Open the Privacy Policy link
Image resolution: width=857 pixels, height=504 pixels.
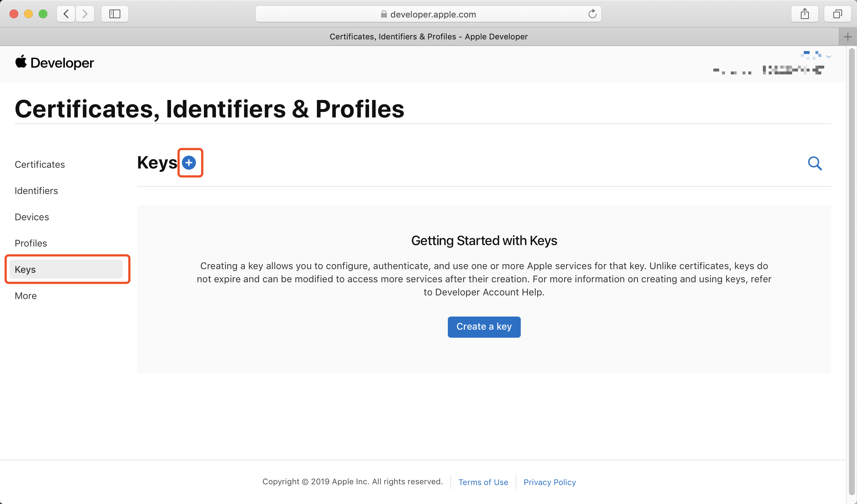point(550,482)
